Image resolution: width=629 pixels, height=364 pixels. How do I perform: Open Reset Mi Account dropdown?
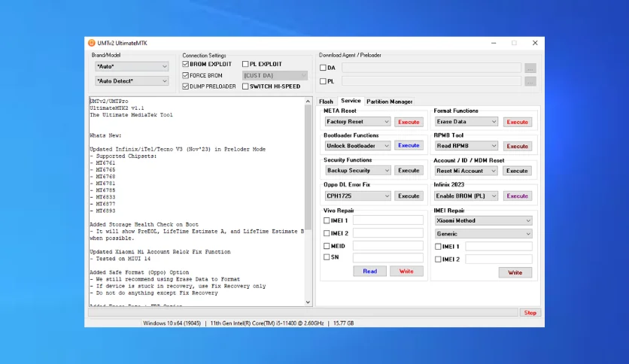click(x=466, y=171)
